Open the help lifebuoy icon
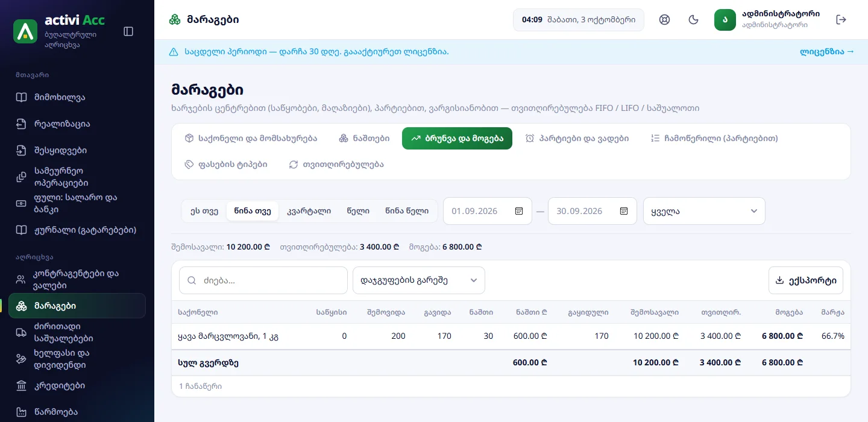868x422 pixels. [x=665, y=20]
